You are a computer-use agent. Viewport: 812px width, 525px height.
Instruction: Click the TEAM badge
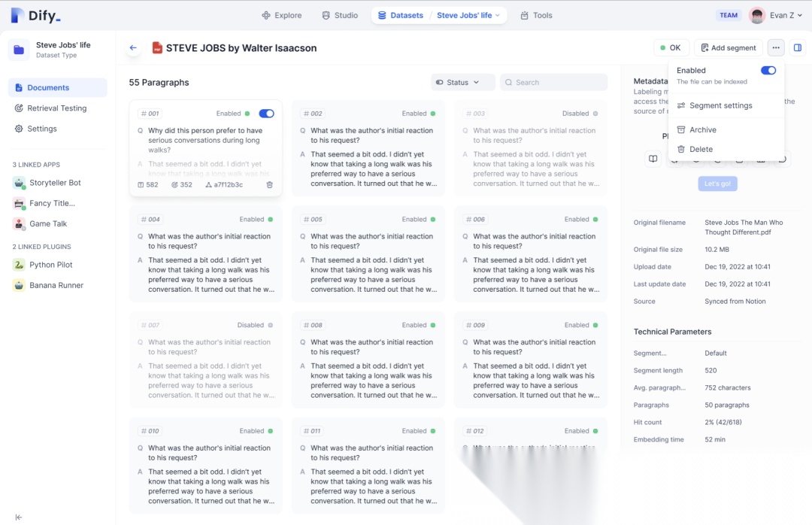click(x=728, y=16)
